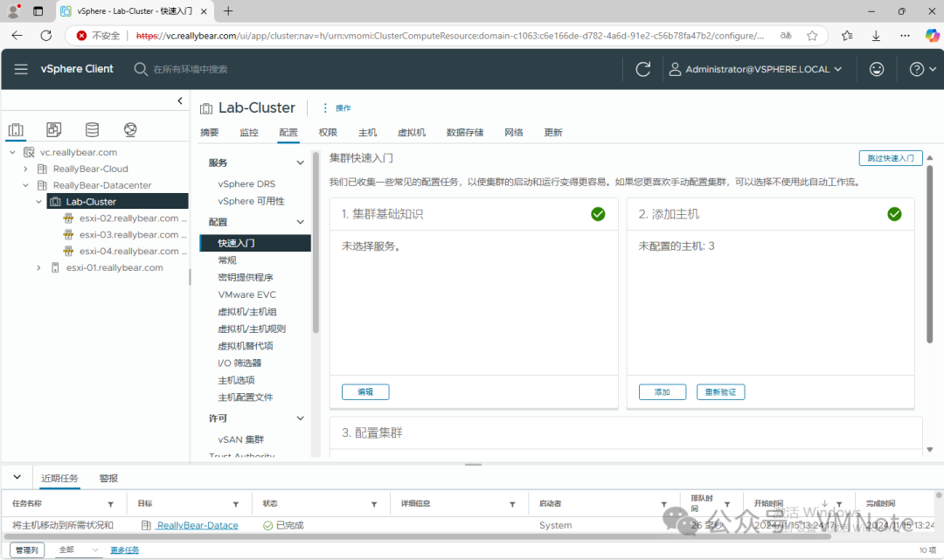Open the Copilot sidebar icon
The image size is (944, 560).
click(x=933, y=36)
